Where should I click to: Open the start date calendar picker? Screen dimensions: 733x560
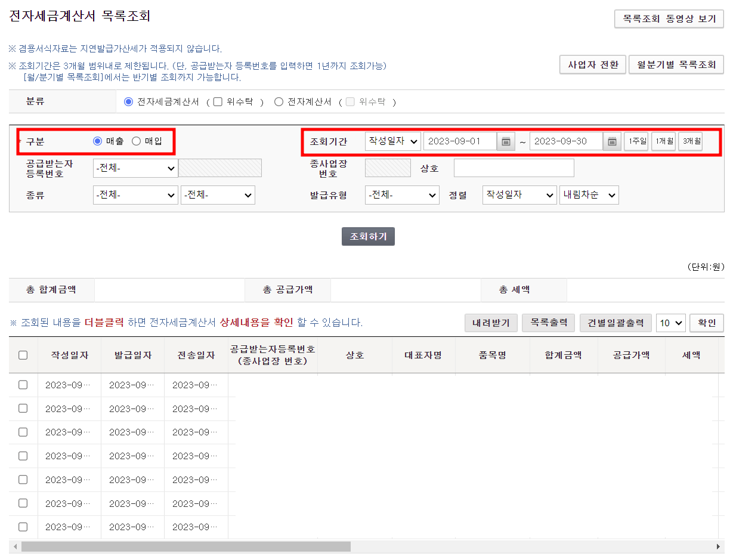pyautogui.click(x=505, y=141)
